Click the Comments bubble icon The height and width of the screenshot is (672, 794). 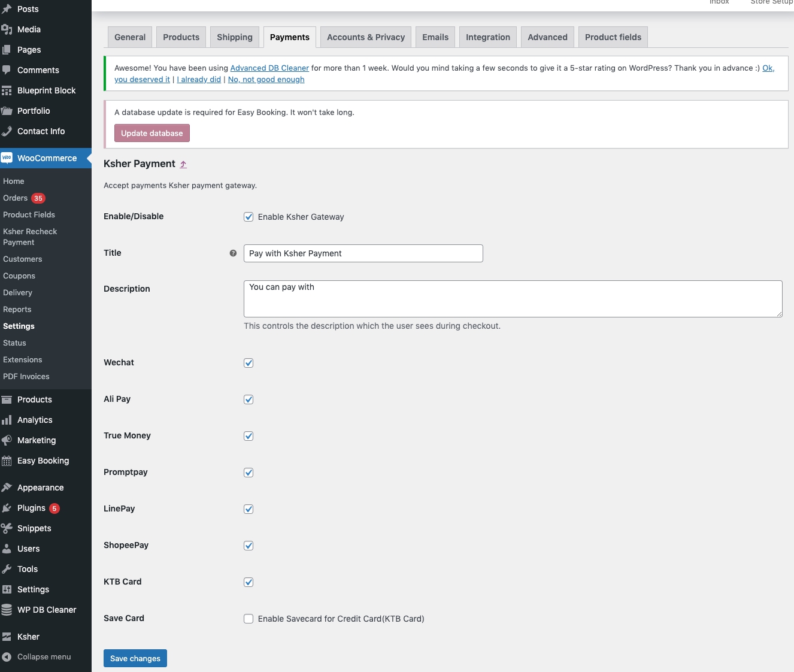[7, 70]
